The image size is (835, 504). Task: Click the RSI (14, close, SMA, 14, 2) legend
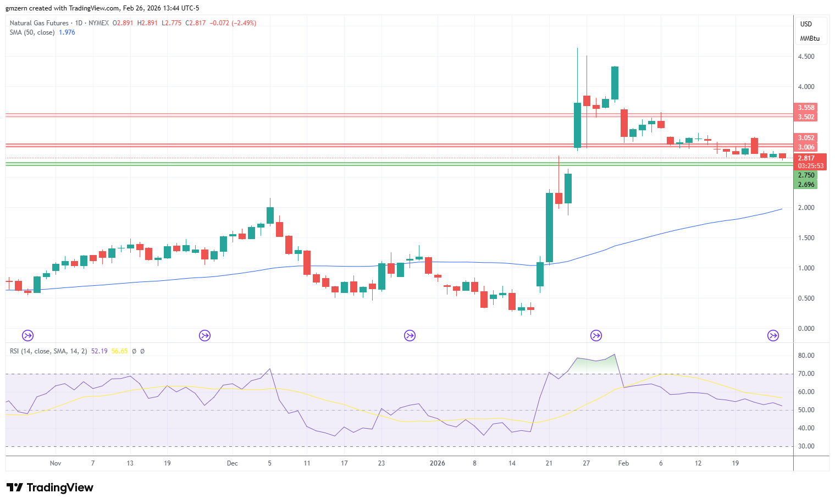click(48, 351)
